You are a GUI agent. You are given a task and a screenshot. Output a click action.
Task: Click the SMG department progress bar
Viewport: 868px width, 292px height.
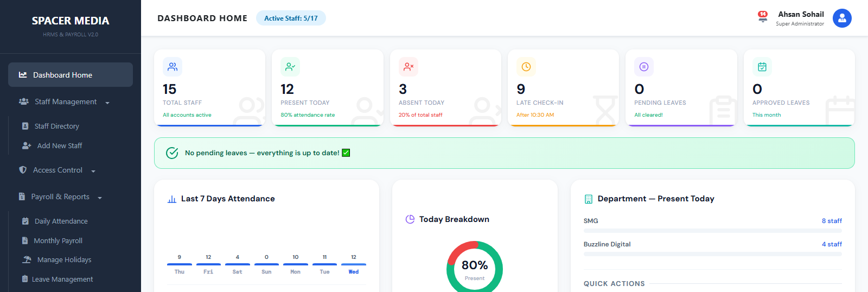pos(713,231)
